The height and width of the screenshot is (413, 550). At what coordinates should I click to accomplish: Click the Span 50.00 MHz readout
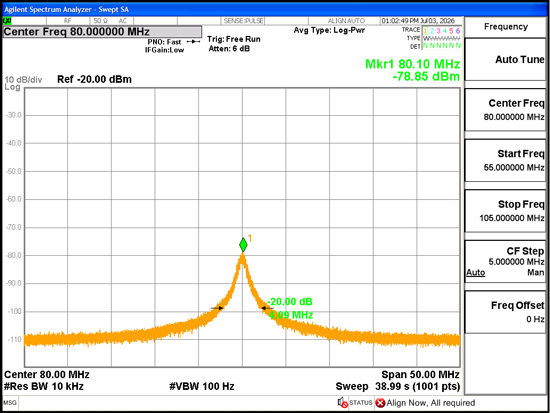pyautogui.click(x=420, y=375)
